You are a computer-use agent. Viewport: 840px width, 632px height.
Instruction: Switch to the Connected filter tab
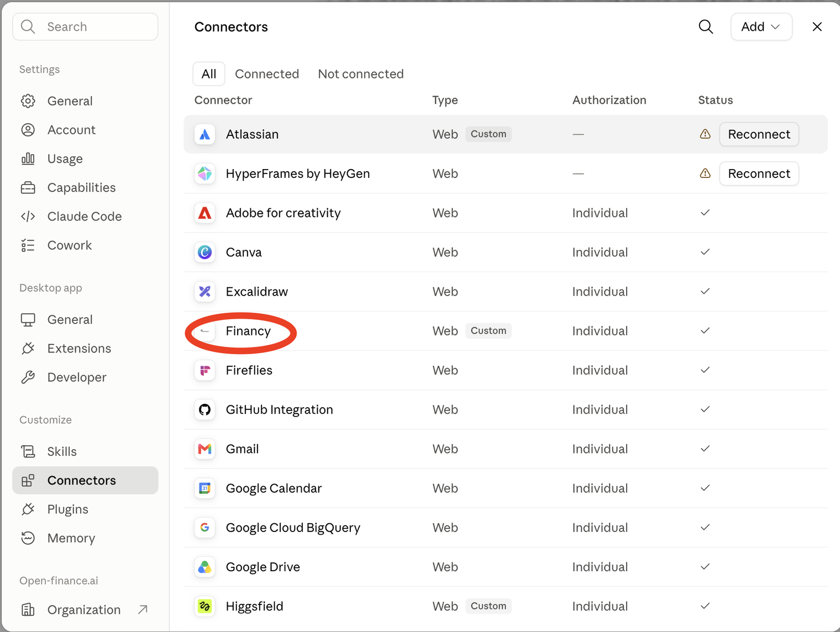point(267,74)
